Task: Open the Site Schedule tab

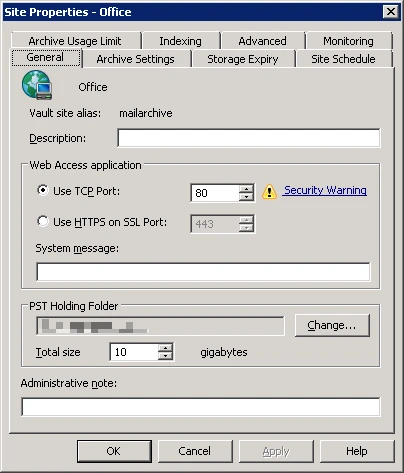Action: point(343,59)
